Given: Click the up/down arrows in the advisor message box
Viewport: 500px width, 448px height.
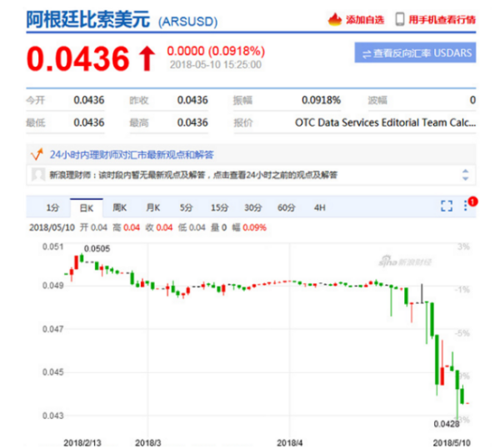Looking at the screenshot, I should (x=465, y=175).
